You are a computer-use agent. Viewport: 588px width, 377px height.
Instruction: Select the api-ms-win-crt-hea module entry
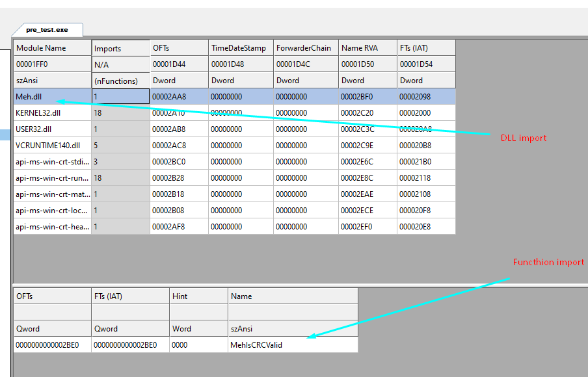tap(52, 227)
